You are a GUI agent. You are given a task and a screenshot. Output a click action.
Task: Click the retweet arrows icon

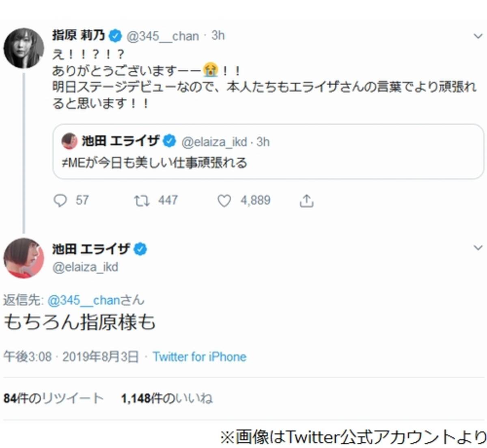[142, 200]
